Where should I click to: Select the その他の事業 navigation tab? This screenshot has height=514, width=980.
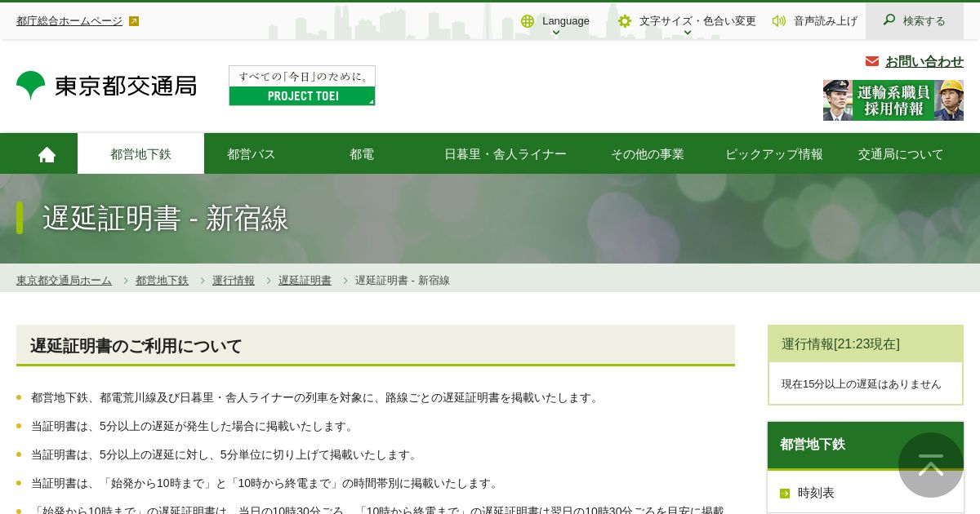point(648,154)
